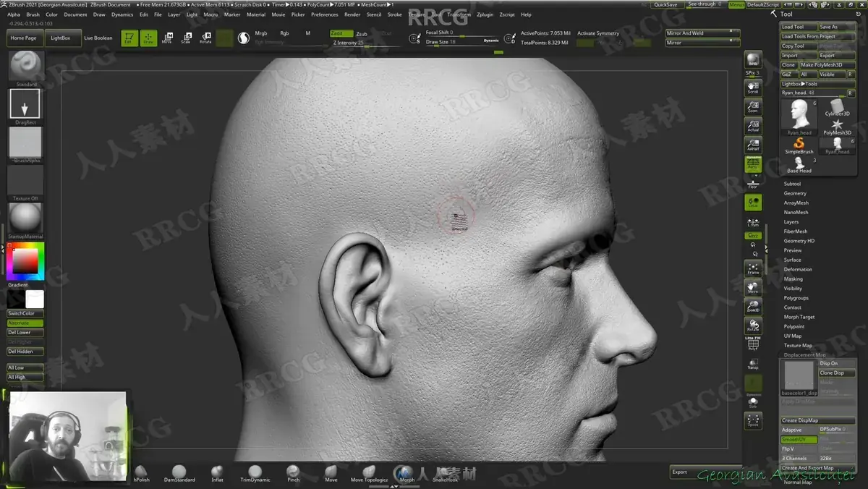Select the TrimDynamic brush
The width and height of the screenshot is (868, 489).
255,474
